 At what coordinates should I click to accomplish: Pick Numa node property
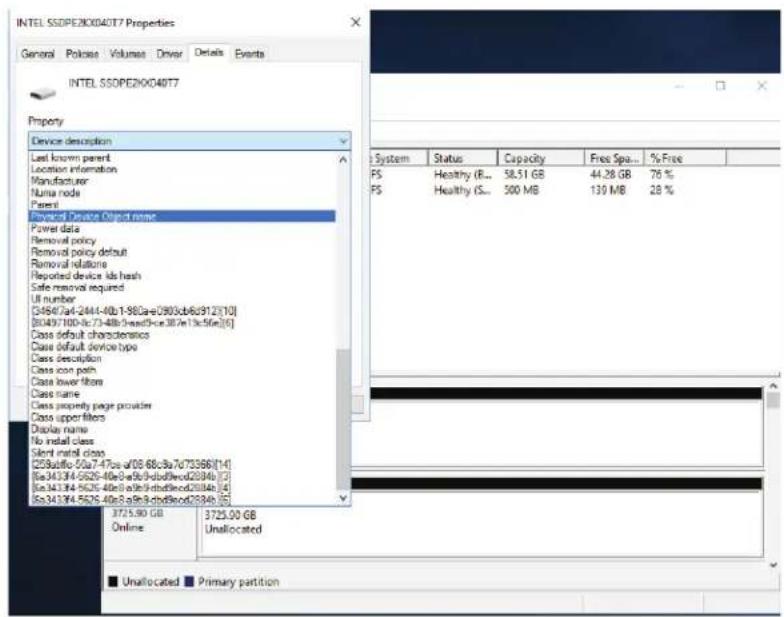182,192
